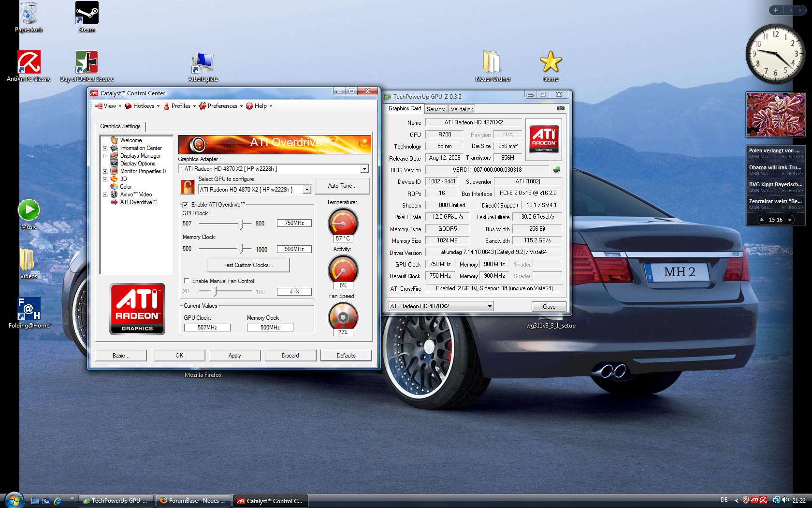Open the Preferences menu

click(x=221, y=106)
